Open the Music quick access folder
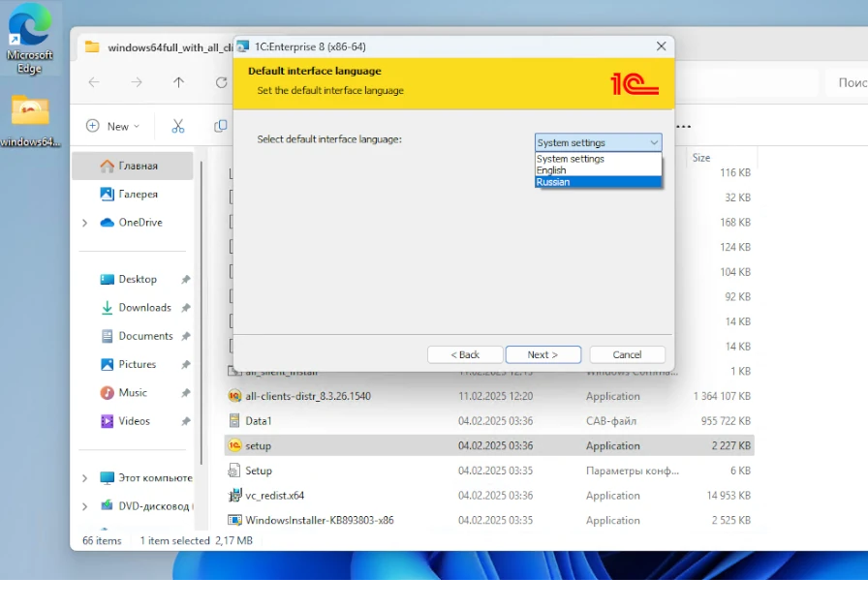This screenshot has height=608, width=868. (x=133, y=393)
